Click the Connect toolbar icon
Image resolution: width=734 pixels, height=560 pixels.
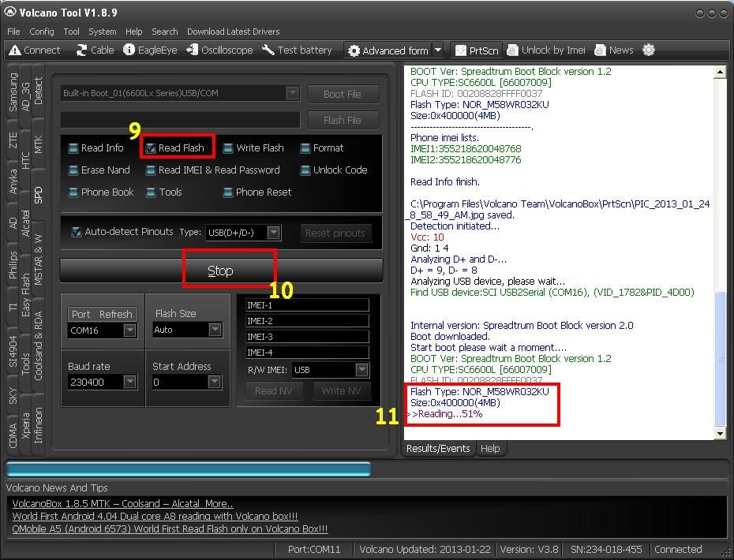(14, 50)
